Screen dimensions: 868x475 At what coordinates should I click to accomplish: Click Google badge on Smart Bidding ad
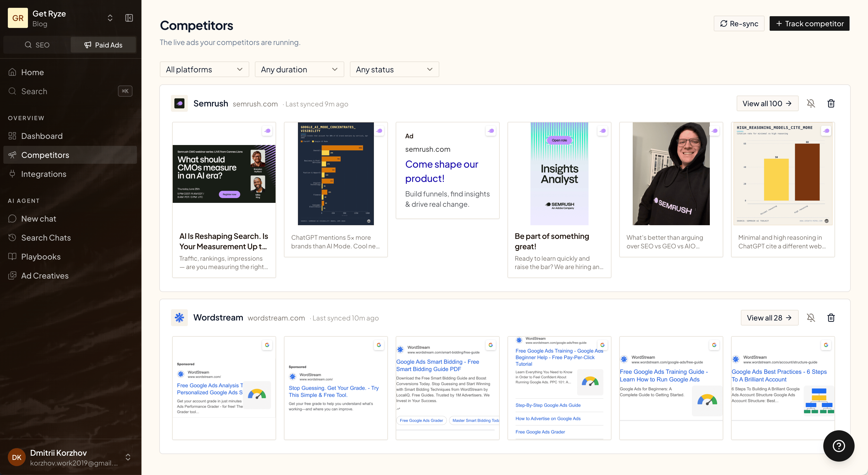coord(491,345)
